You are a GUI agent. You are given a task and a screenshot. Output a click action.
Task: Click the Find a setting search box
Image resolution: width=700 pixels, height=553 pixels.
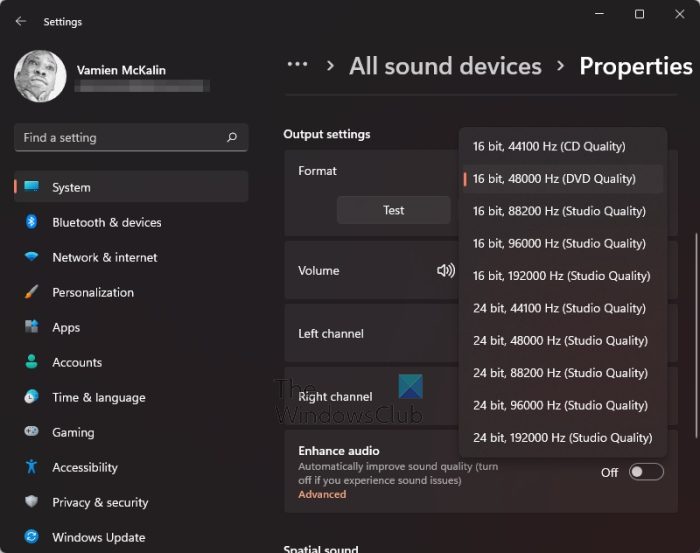(120, 137)
